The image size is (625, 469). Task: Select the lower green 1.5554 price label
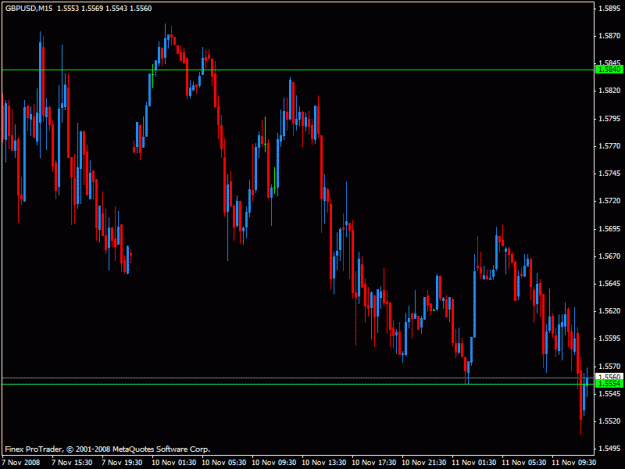(x=609, y=384)
